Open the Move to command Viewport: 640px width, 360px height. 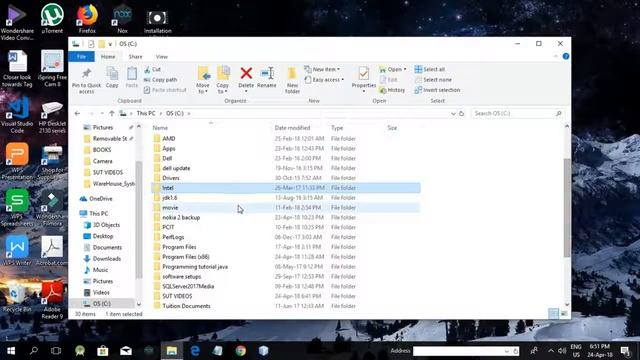203,80
